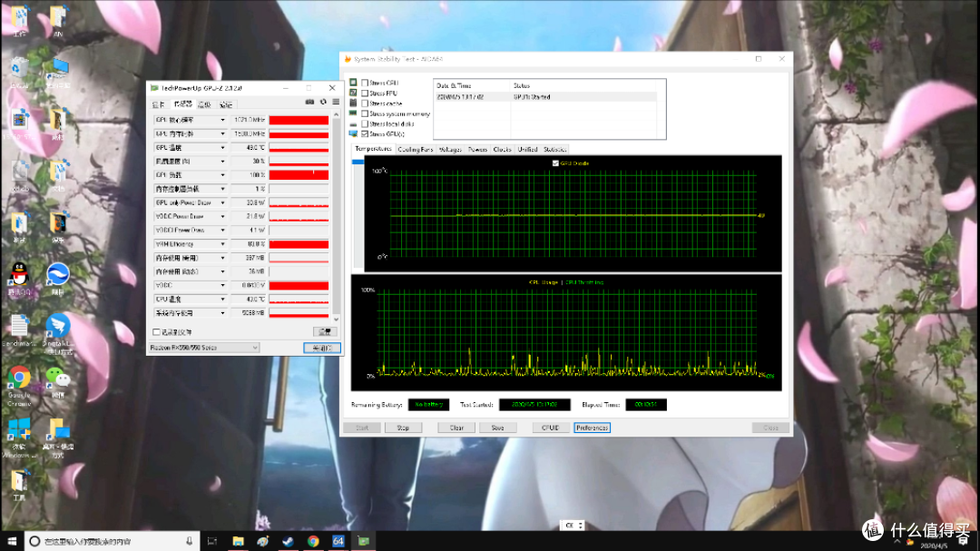Switch to the Unified tab
The height and width of the screenshot is (551, 980).
coord(527,150)
